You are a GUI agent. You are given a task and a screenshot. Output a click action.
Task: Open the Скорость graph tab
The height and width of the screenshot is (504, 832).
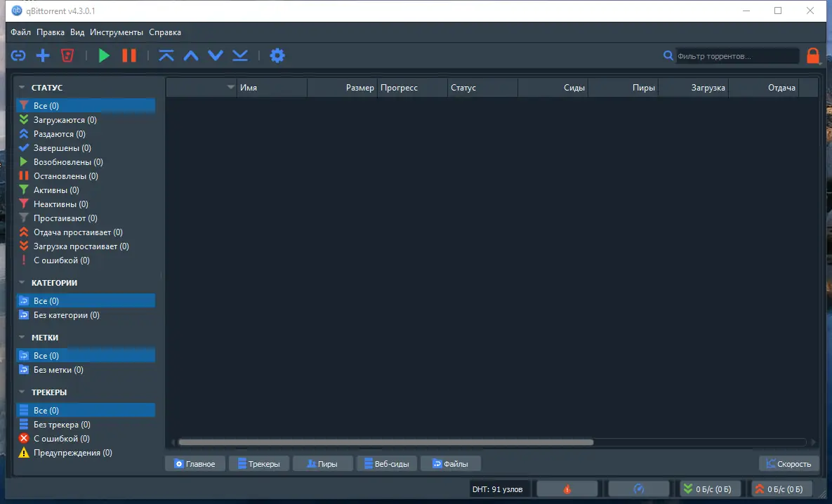(788, 464)
